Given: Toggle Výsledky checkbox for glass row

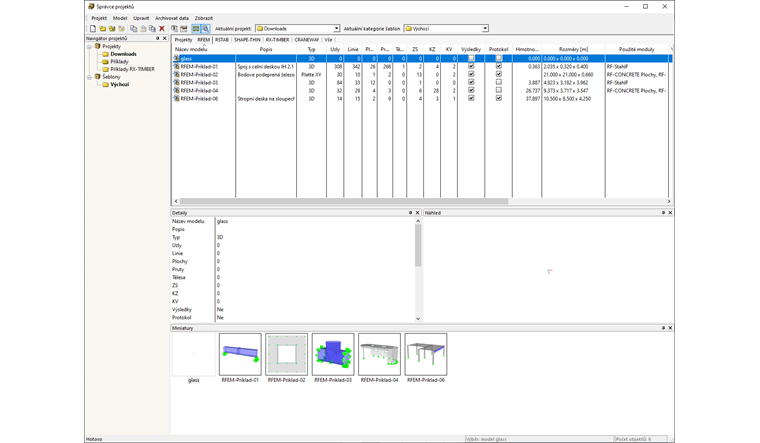Looking at the screenshot, I should (471, 58).
